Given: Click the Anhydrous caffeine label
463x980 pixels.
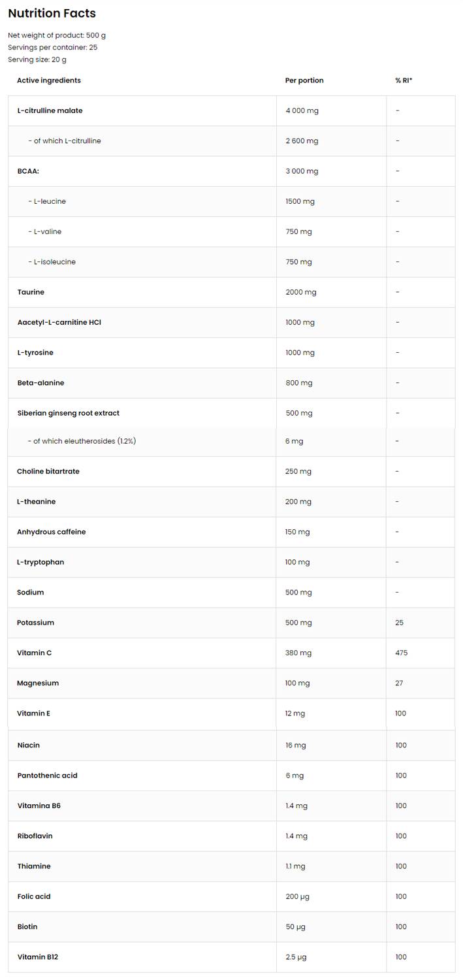Looking at the screenshot, I should pos(52,532).
